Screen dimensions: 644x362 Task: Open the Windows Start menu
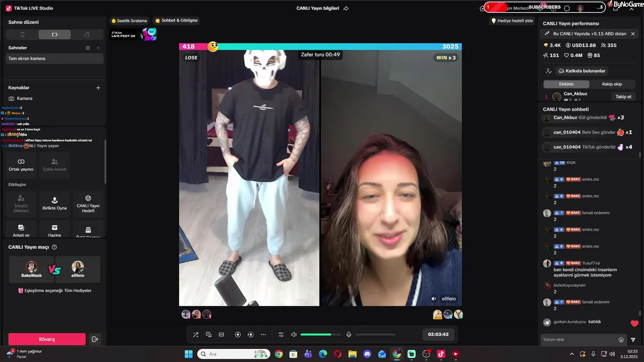click(x=189, y=354)
